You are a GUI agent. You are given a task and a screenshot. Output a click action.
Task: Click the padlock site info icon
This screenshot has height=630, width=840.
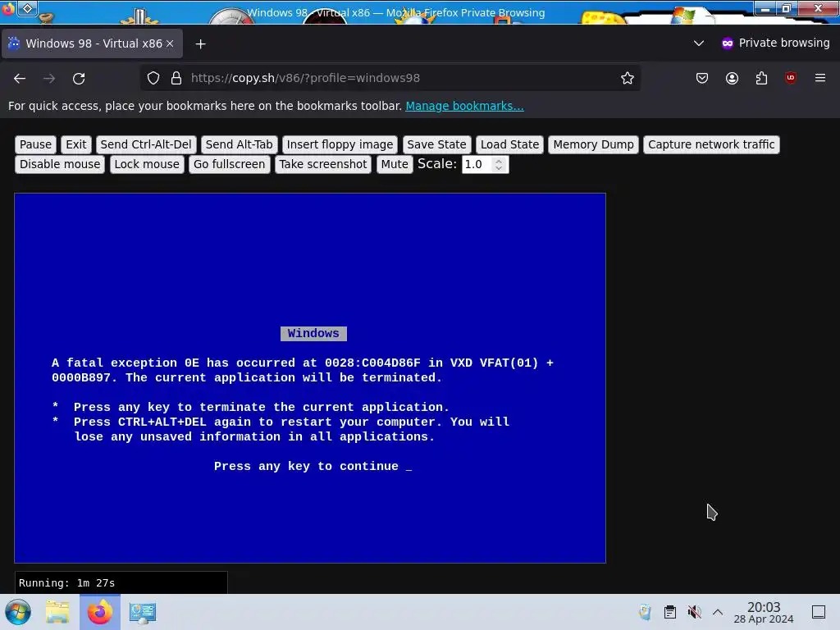tap(176, 78)
